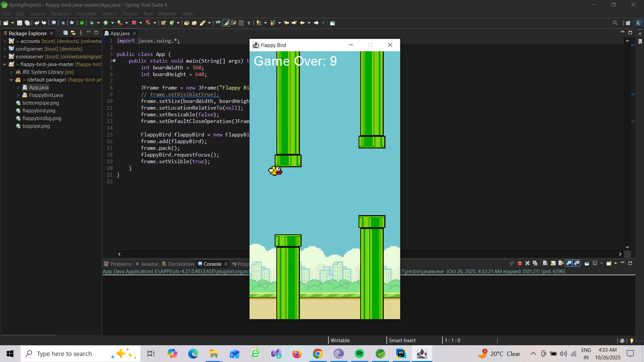
Task: Expand the FlappyBird.java tree arrow
Action: (19, 95)
